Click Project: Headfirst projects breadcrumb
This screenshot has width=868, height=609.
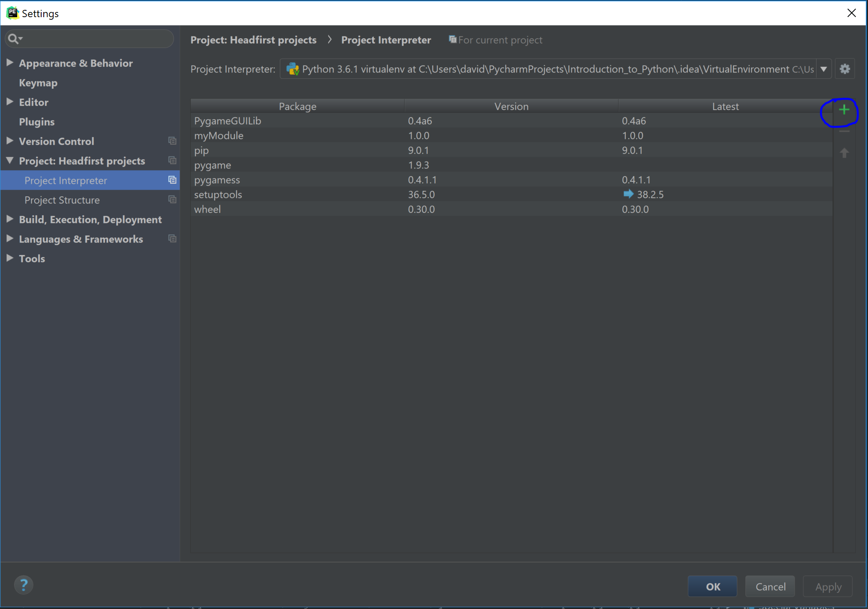[x=253, y=40]
